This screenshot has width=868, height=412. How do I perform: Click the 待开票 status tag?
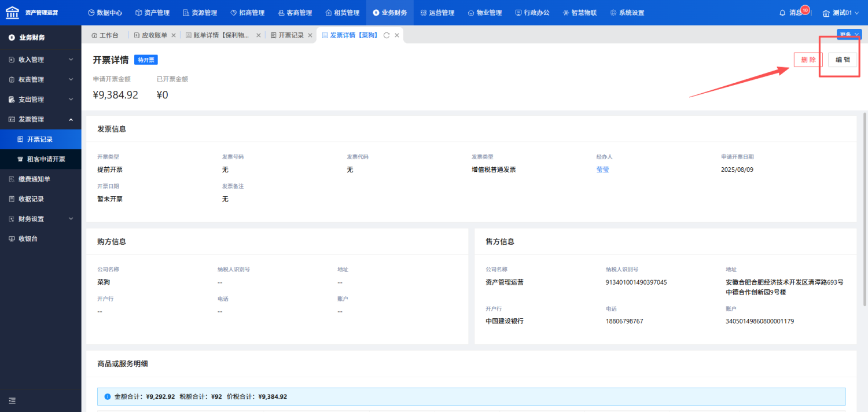click(146, 60)
